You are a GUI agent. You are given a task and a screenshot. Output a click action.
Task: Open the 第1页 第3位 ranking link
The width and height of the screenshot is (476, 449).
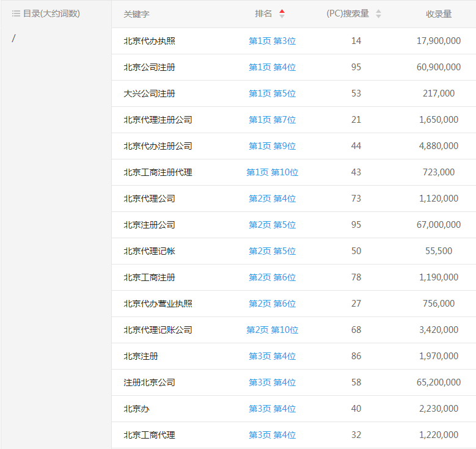tap(272, 41)
